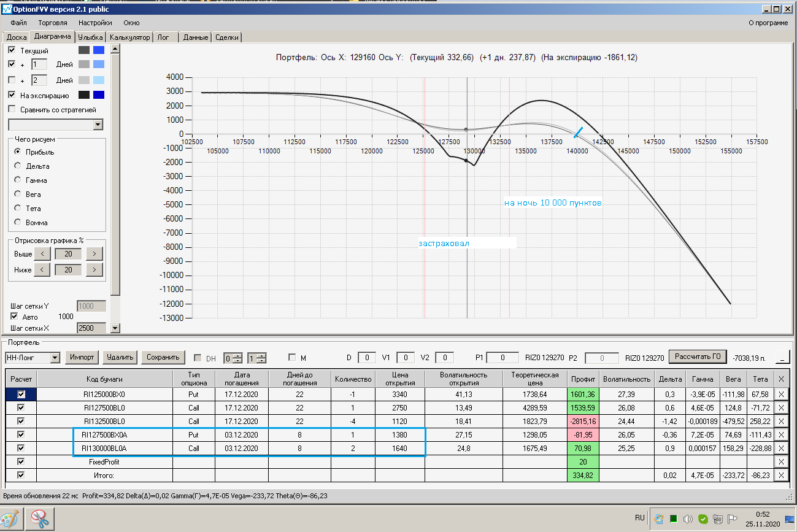This screenshot has width=797, height=532.
Task: Select the Гамма radio button
Action: pyautogui.click(x=18, y=180)
